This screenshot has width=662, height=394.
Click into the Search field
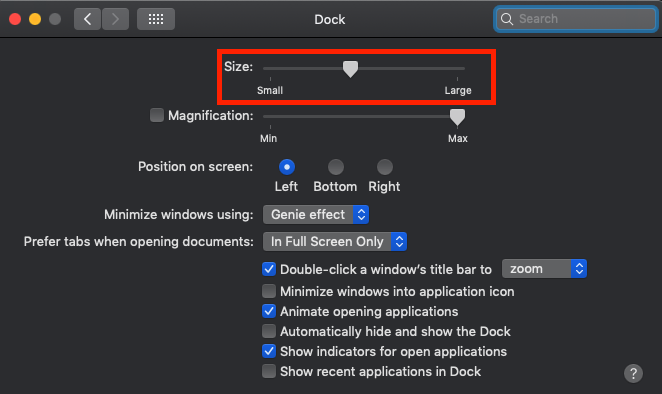tap(576, 19)
